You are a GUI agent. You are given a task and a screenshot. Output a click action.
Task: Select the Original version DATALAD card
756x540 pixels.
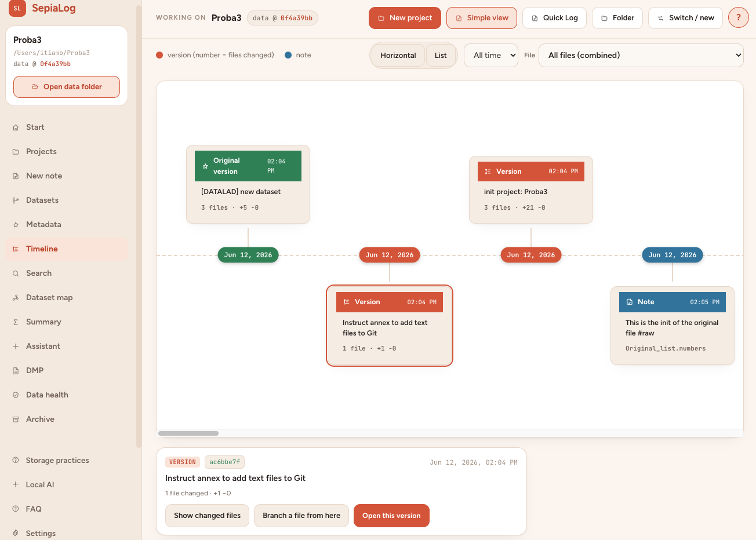point(248,184)
